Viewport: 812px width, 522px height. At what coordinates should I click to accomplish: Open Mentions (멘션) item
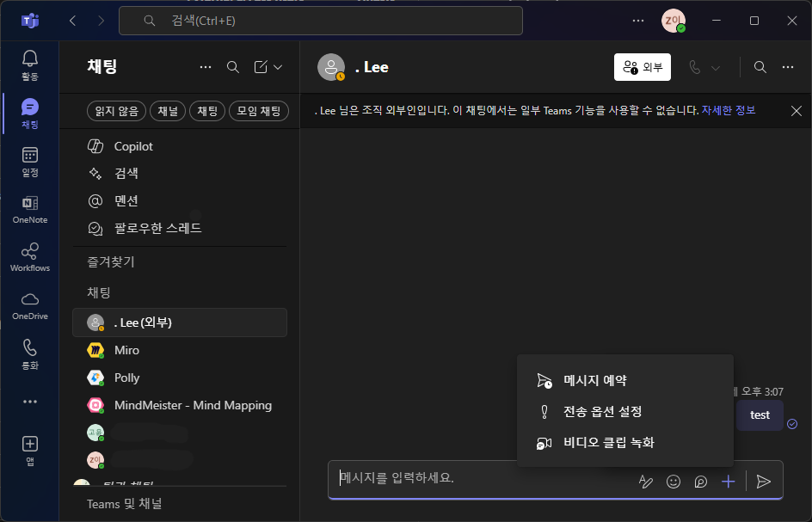(x=179, y=200)
